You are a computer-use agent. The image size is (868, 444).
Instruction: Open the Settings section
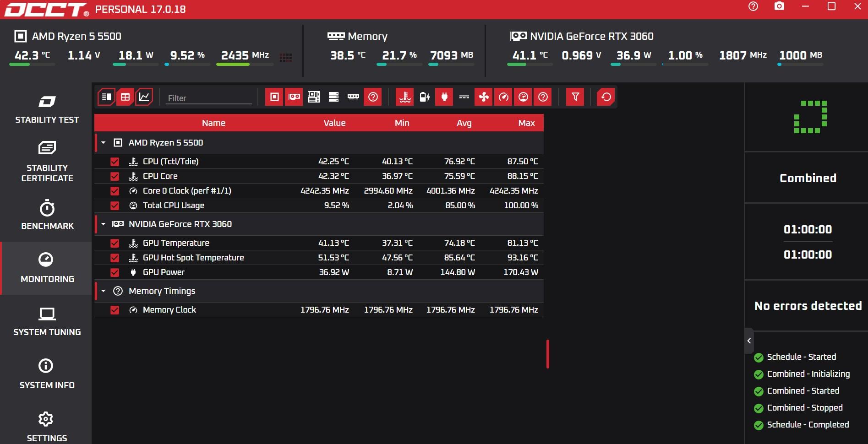pyautogui.click(x=47, y=426)
